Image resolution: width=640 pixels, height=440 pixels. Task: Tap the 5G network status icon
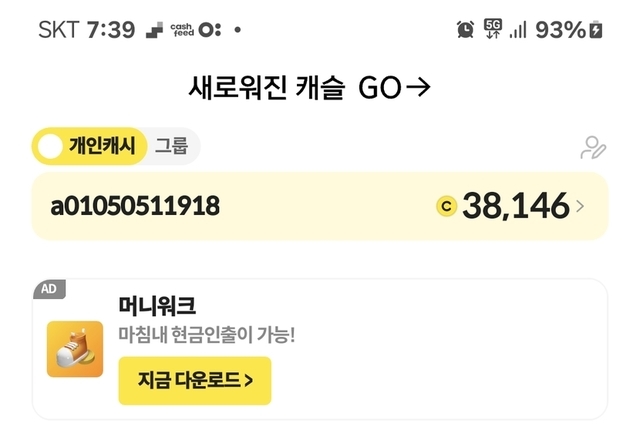492,29
